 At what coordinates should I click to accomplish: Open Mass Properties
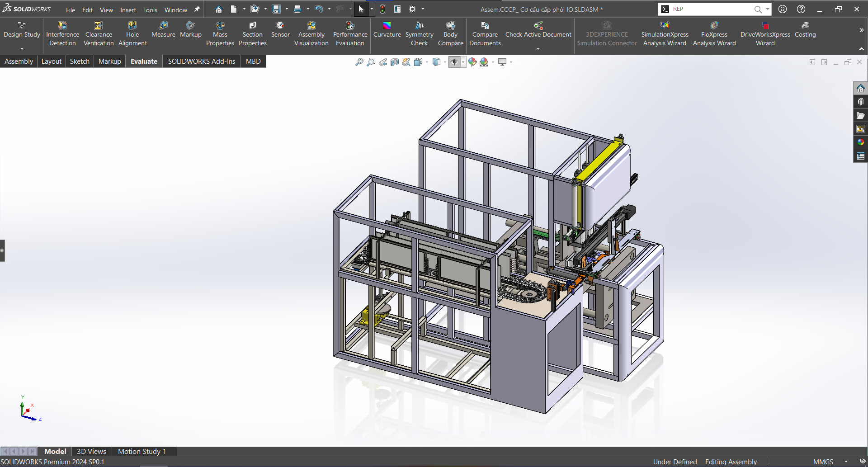[220, 34]
